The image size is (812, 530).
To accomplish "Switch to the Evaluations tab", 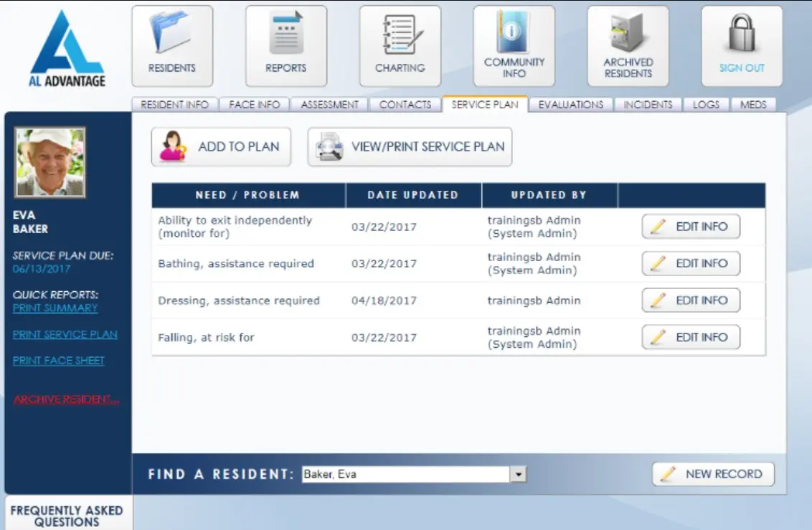I will pyautogui.click(x=571, y=104).
